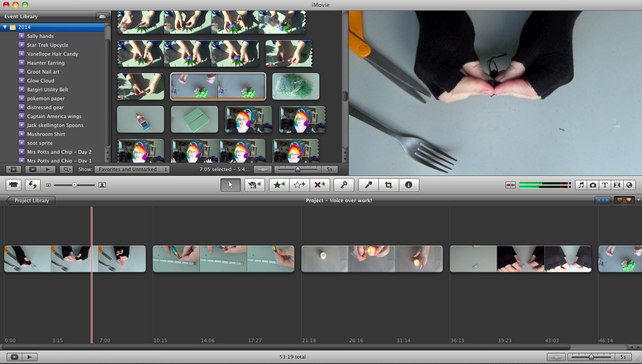The height and width of the screenshot is (364, 642).
Task: Select the Batgirl Utility Belt event
Action: (x=48, y=90)
